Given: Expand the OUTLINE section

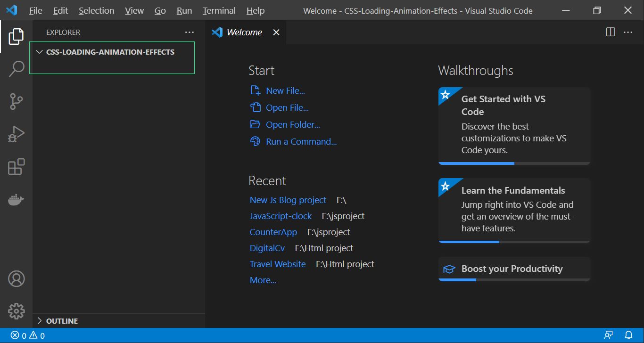Looking at the screenshot, I should pos(39,321).
